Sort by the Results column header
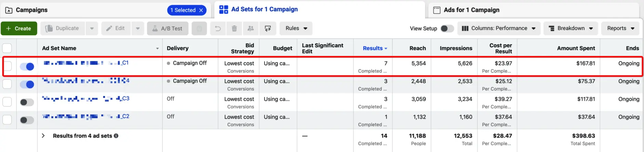Viewport: 644px width, 152px height. pos(373,48)
